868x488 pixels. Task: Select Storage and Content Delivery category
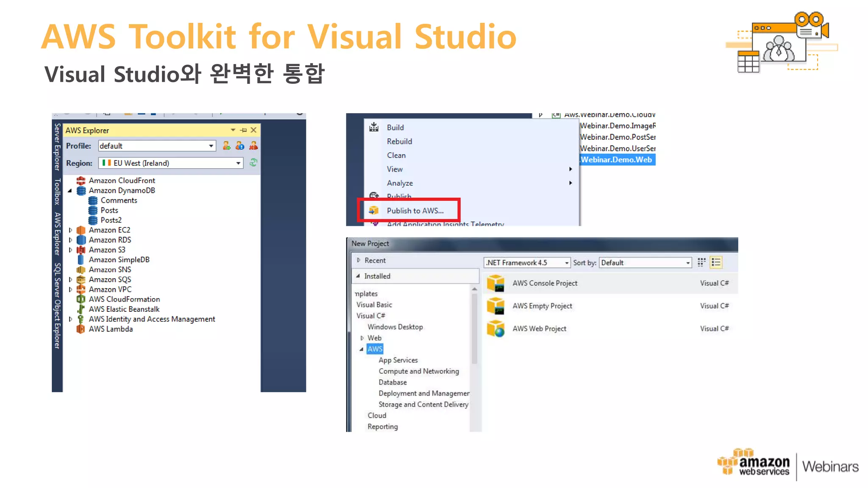coord(423,405)
